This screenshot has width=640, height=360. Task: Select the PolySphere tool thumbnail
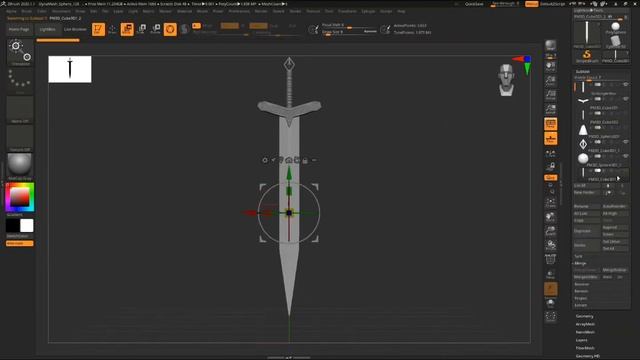point(616,28)
